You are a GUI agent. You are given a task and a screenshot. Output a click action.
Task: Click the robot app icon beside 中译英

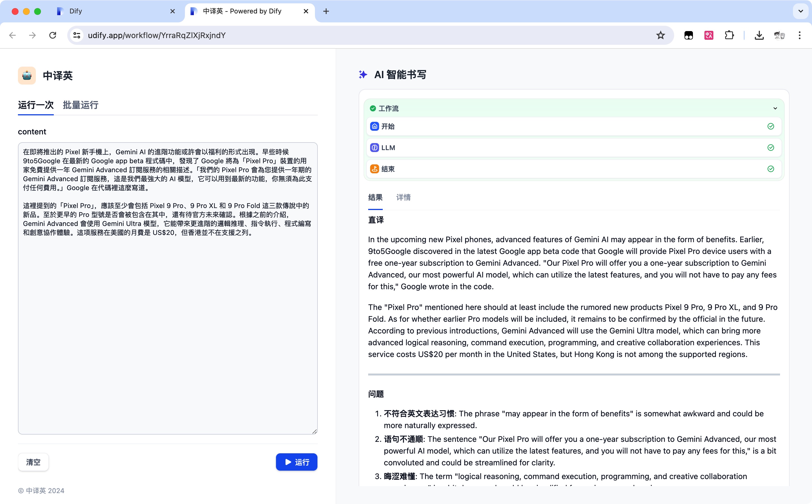27,76
